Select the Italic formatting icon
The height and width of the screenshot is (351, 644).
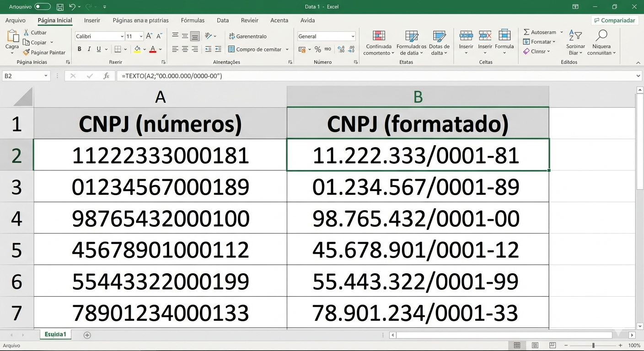(x=89, y=49)
